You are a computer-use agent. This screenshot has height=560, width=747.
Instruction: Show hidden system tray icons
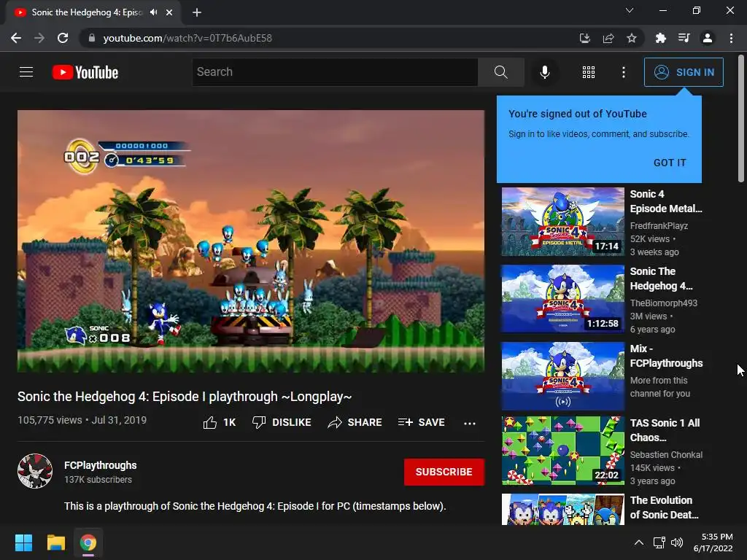coord(639,542)
